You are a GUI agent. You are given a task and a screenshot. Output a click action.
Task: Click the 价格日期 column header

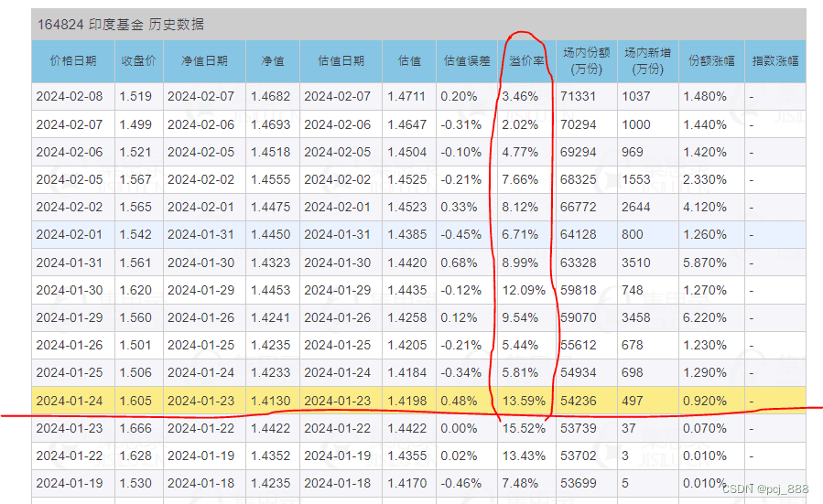coord(73,61)
